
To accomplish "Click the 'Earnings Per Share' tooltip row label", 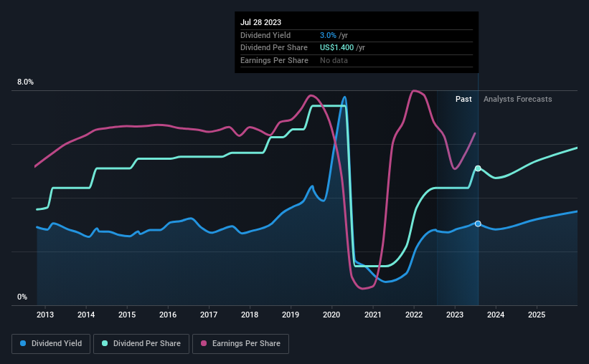I will click(274, 60).
